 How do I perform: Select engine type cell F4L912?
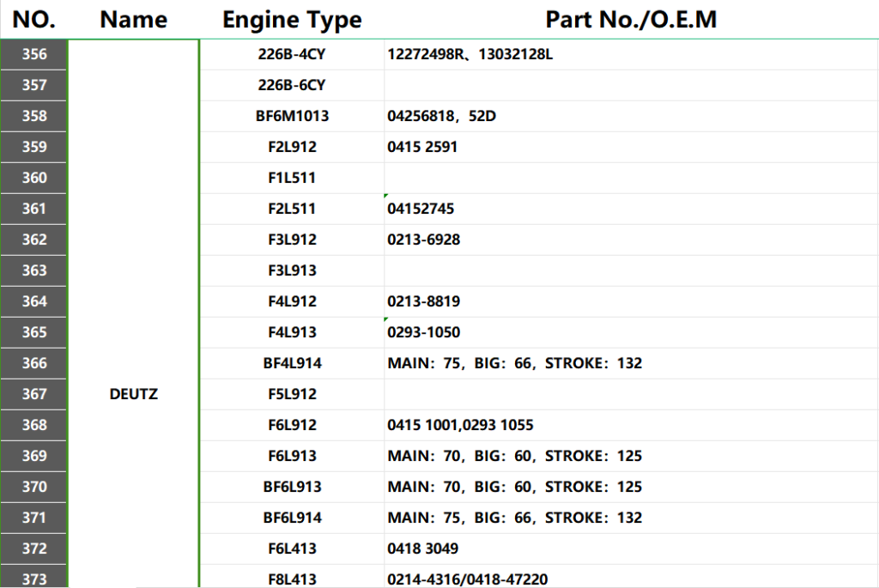click(292, 301)
